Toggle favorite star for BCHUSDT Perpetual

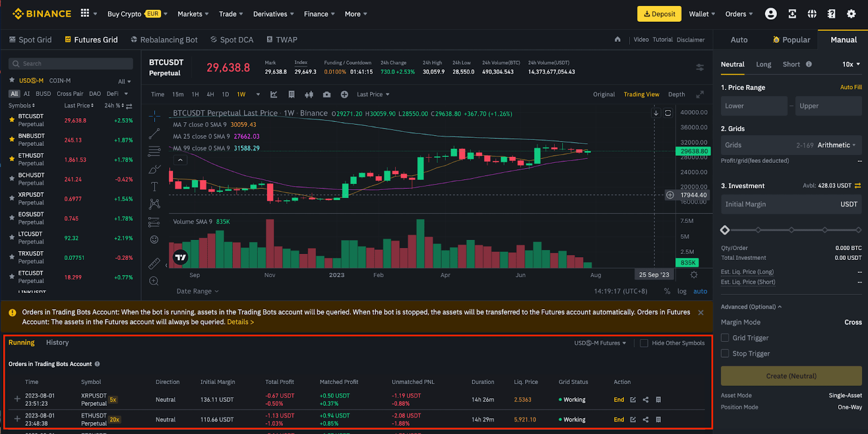(12, 179)
